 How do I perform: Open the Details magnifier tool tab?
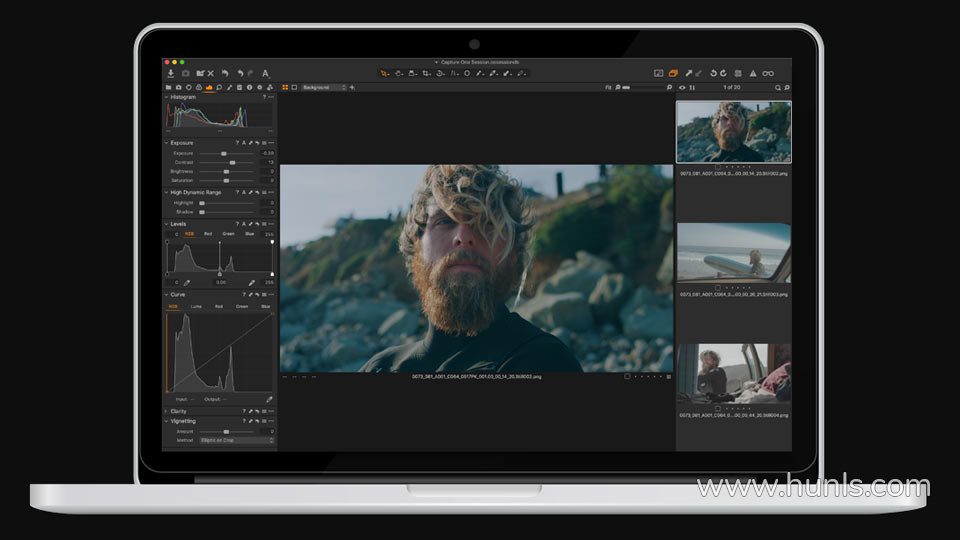tap(219, 88)
